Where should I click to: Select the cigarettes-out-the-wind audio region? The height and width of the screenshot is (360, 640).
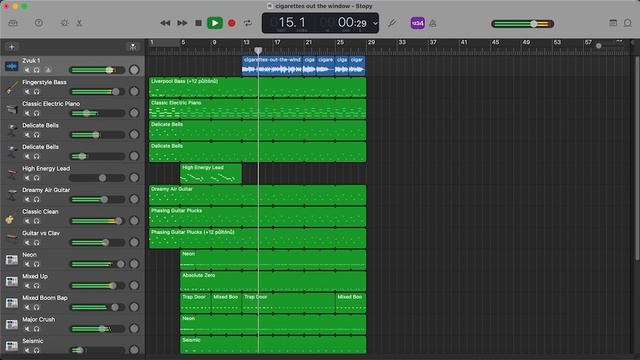272,66
